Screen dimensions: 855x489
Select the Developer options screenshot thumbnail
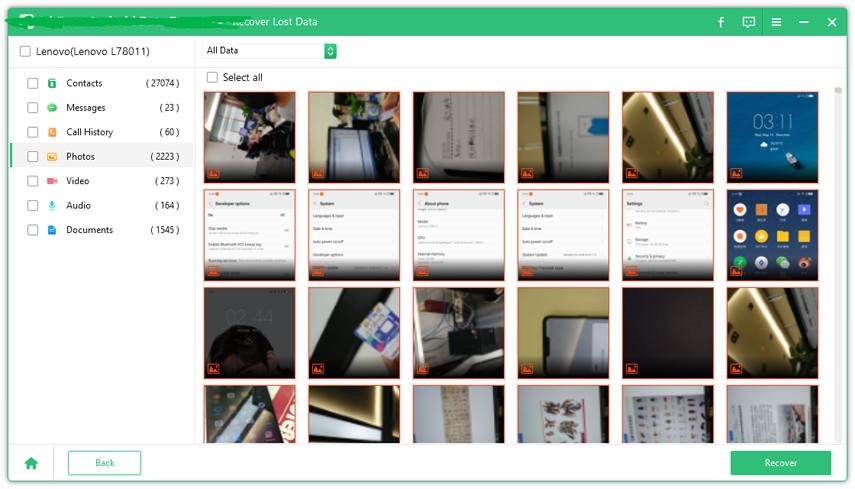point(250,235)
